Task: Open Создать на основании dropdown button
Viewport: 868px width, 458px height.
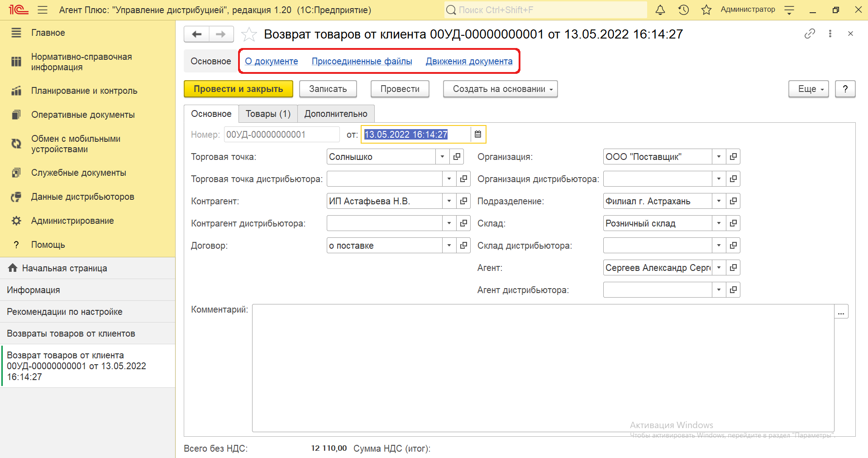Action: point(501,89)
